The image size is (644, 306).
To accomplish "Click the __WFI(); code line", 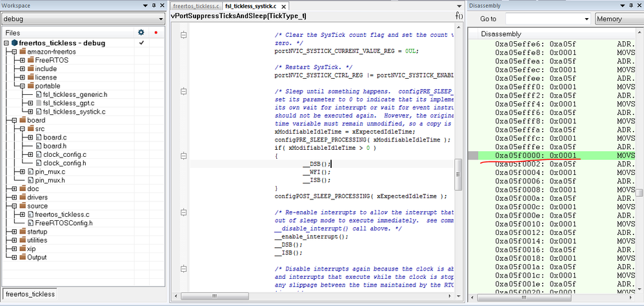I will (x=316, y=172).
